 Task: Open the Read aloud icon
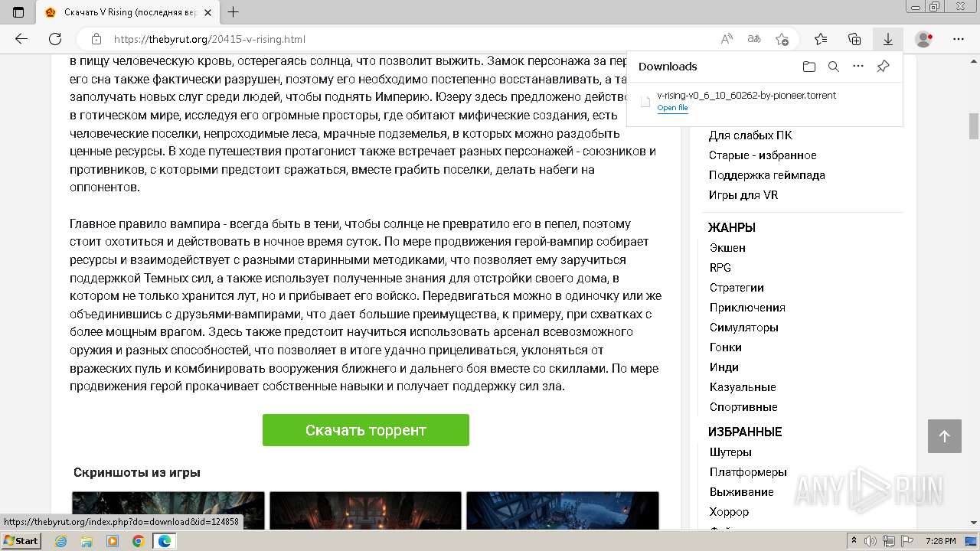pos(727,39)
